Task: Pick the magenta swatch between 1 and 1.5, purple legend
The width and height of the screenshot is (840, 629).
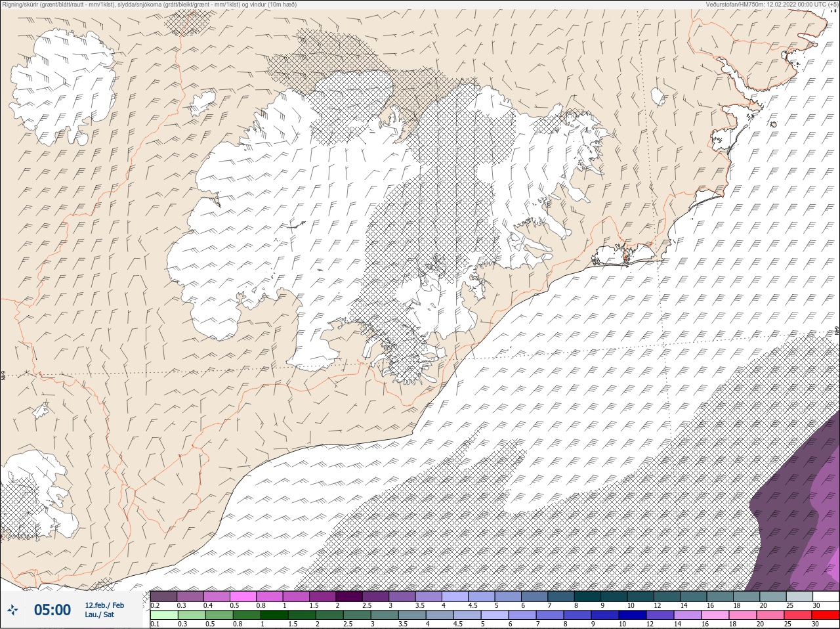Action: point(296,596)
